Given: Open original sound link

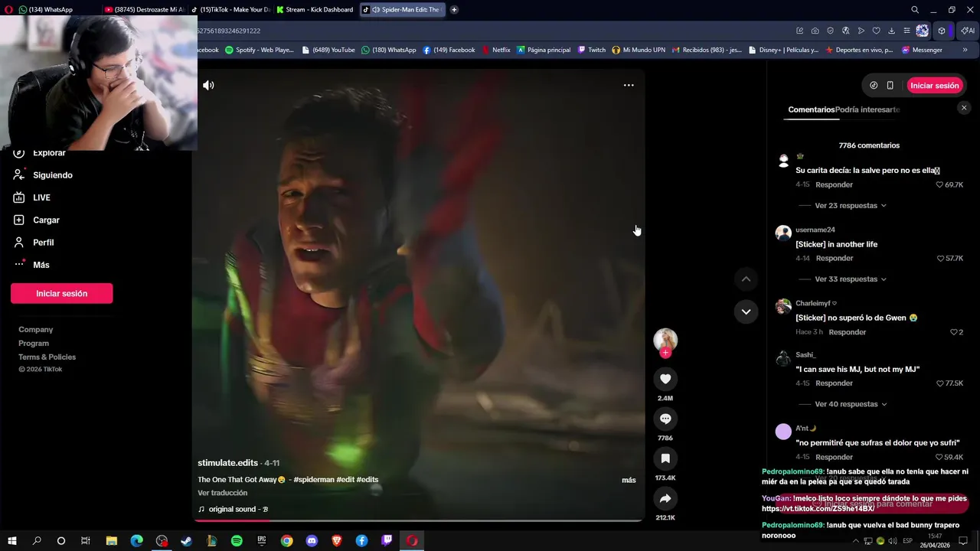Looking at the screenshot, I should [233, 509].
